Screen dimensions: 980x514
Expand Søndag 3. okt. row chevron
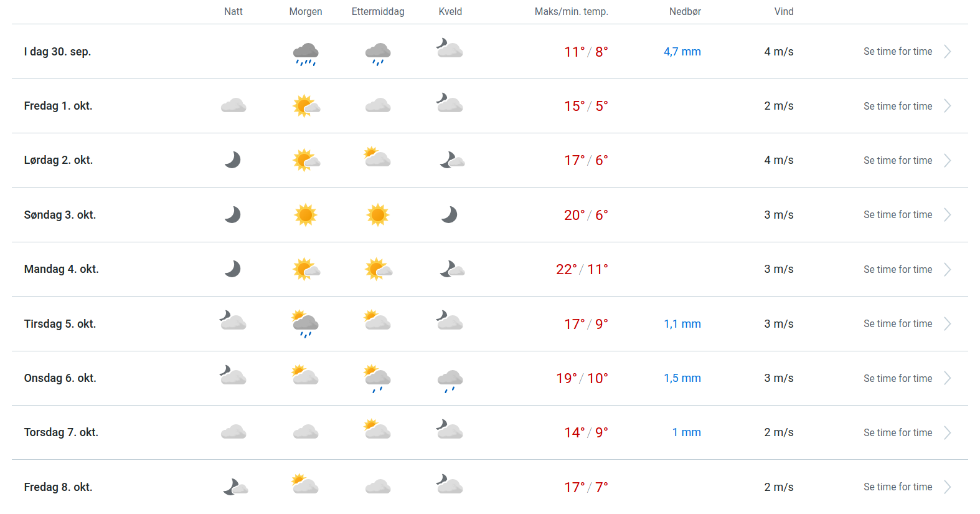point(947,215)
